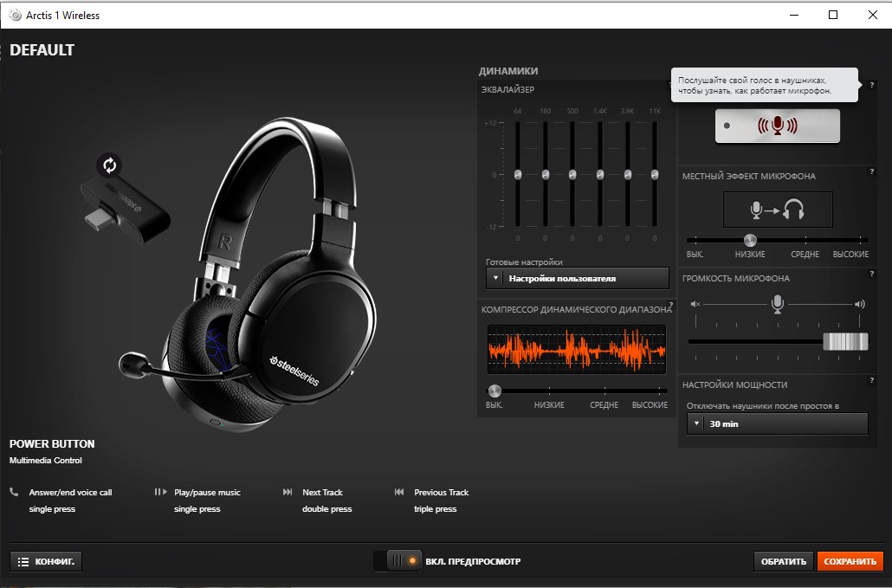Click the USB dongle sync icon
This screenshot has height=588, width=892.
[110, 165]
